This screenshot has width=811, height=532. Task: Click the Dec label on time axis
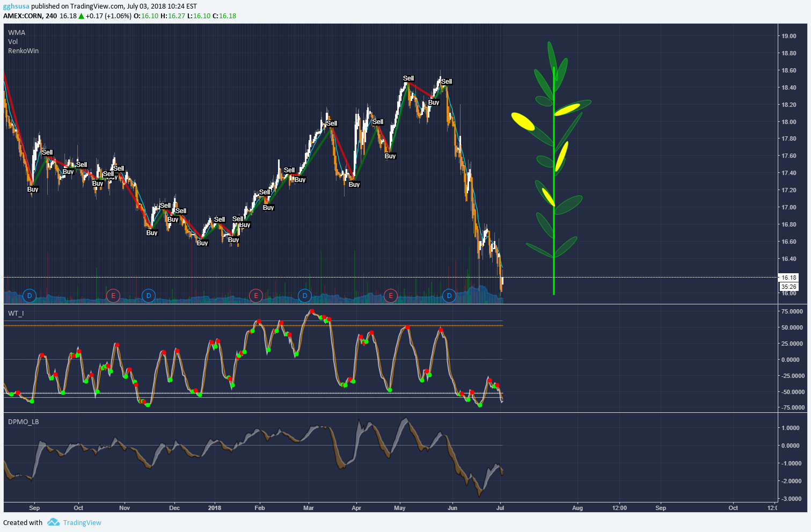click(174, 508)
